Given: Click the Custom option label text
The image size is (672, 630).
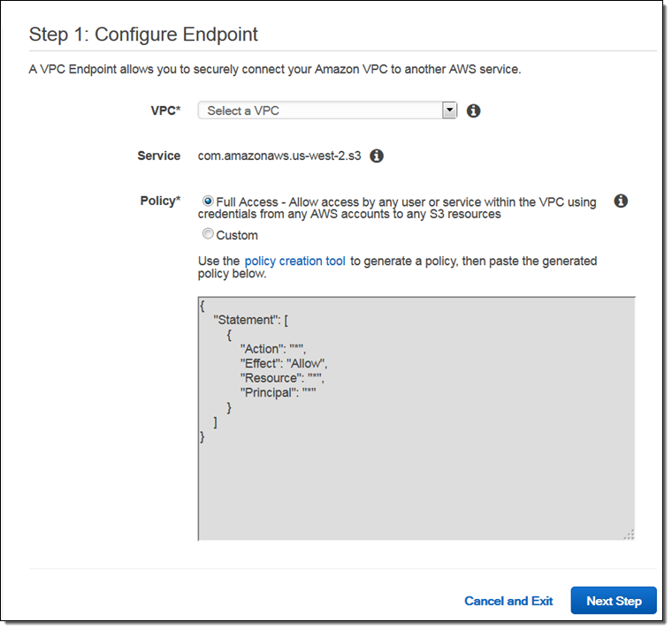Looking at the screenshot, I should click(237, 235).
